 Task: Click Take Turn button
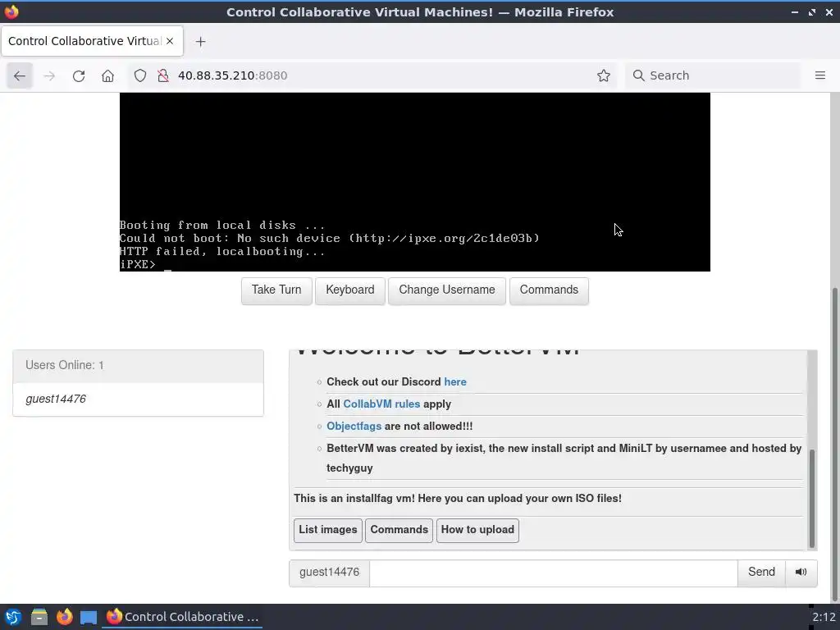pos(276,290)
